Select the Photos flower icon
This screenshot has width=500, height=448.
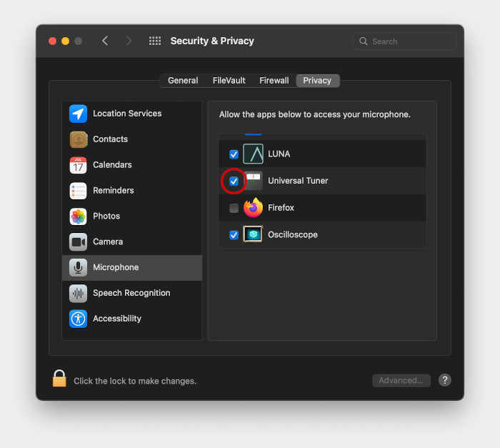tap(79, 216)
